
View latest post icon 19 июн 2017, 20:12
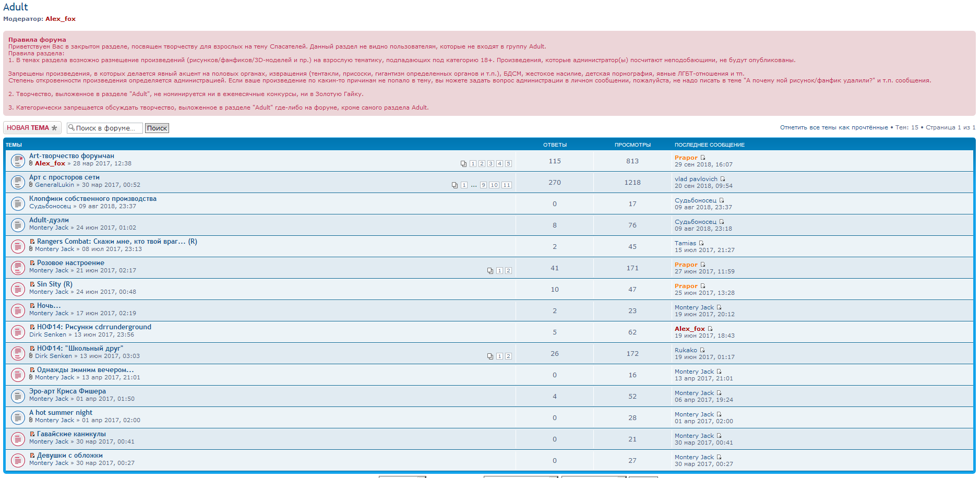[719, 307]
